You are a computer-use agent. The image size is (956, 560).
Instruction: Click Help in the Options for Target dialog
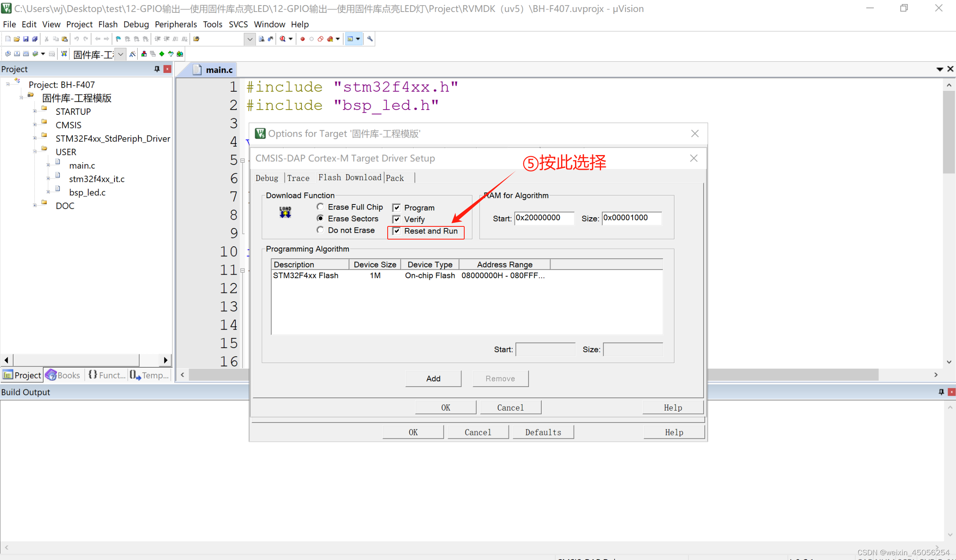(674, 432)
